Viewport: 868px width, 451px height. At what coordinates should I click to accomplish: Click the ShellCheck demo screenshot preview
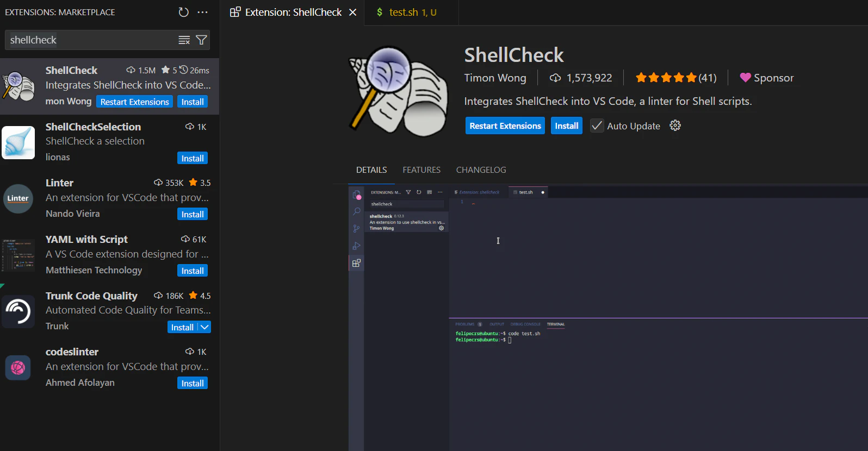(x=608, y=318)
